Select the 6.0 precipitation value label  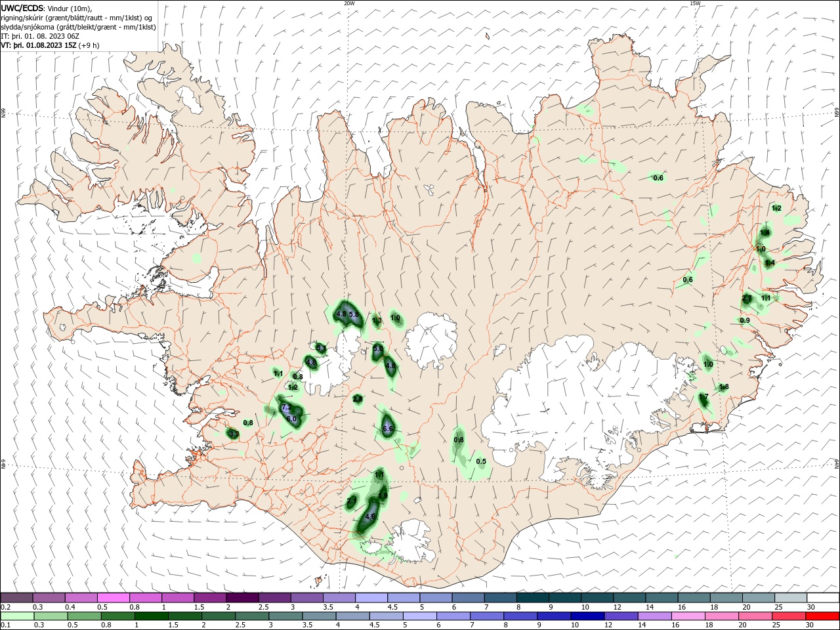click(292, 419)
